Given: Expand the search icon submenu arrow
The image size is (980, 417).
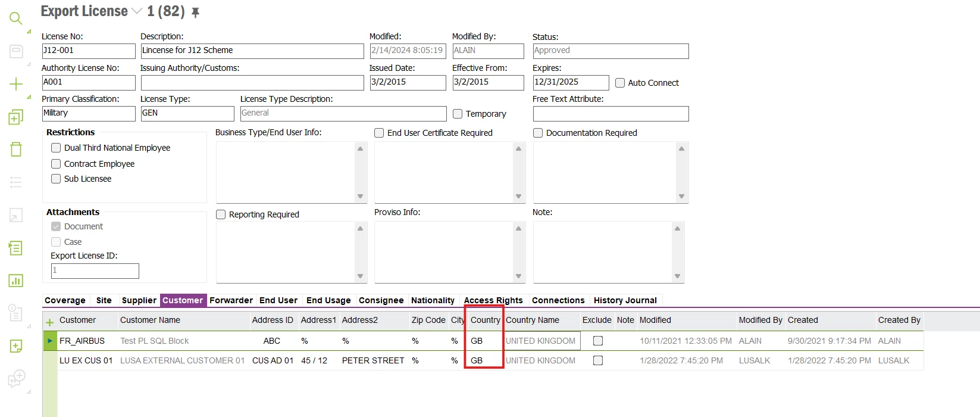Looking at the screenshot, I should pos(29,31).
